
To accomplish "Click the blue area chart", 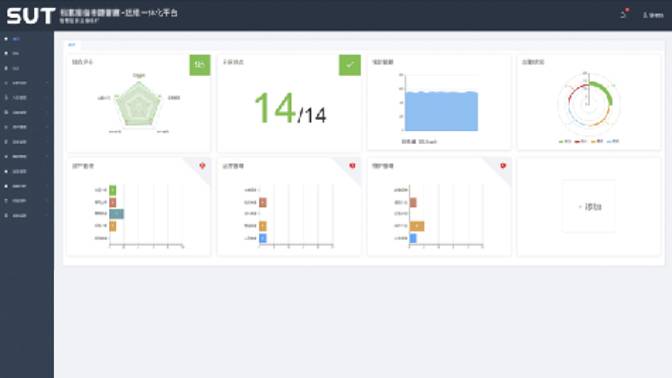I will click(441, 111).
